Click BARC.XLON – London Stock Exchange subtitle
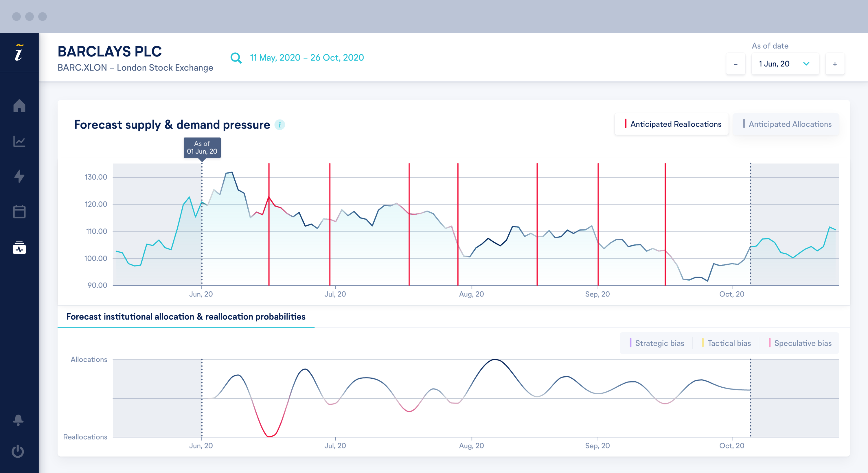 135,67
